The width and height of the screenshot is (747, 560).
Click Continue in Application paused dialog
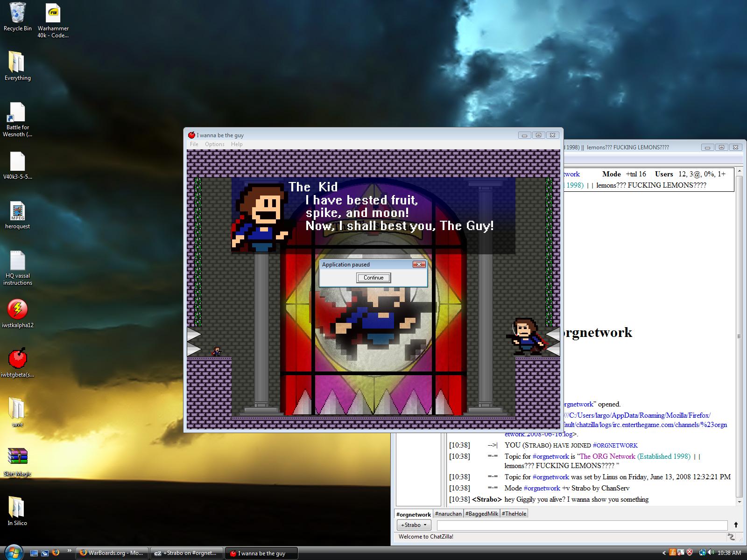click(x=373, y=278)
